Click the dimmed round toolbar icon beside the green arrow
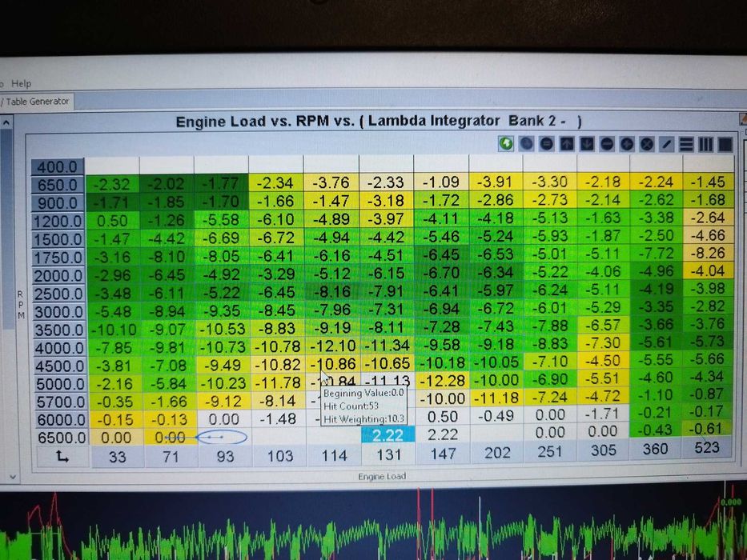Image resolution: width=747 pixels, height=560 pixels. 527,144
